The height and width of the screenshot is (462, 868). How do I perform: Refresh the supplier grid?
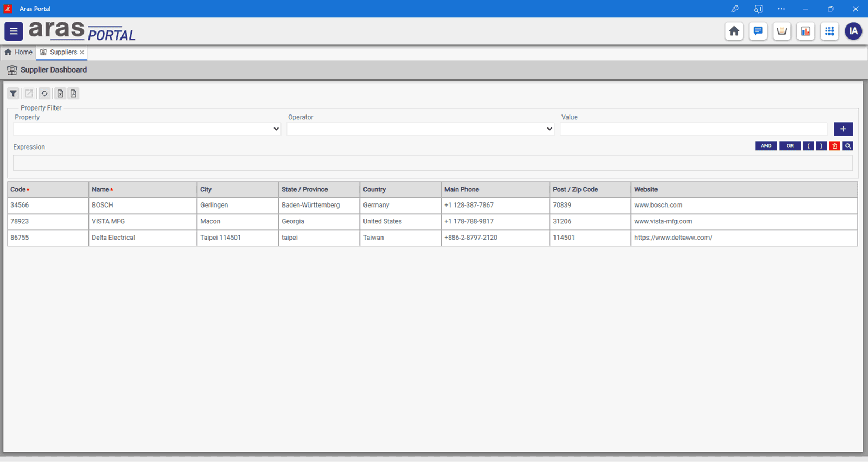pos(44,93)
